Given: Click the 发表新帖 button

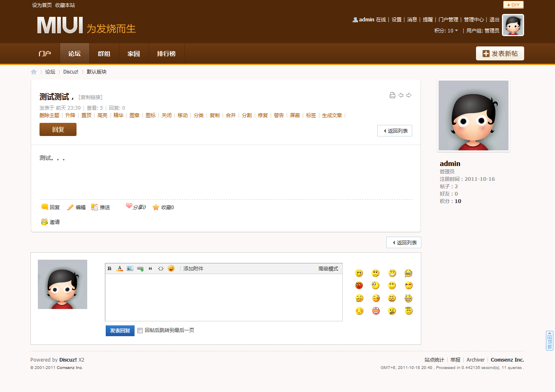Looking at the screenshot, I should (x=500, y=54).
